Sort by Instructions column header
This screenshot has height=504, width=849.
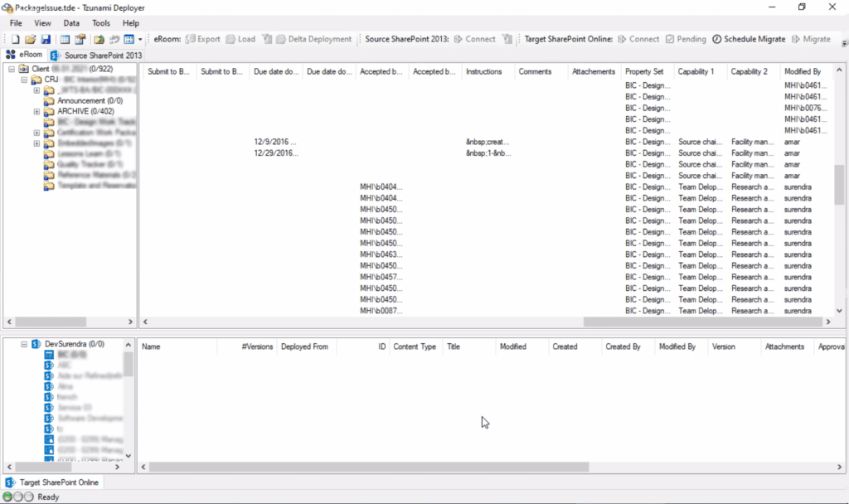coord(488,71)
